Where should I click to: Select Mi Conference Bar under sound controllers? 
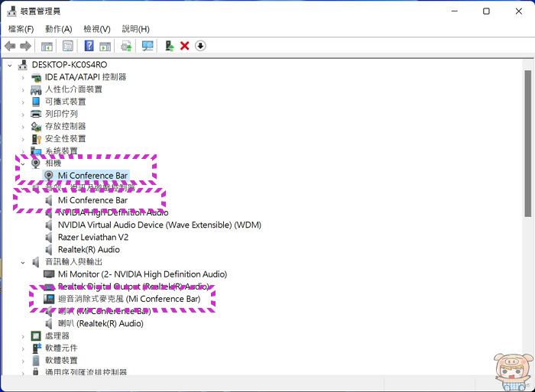pyautogui.click(x=92, y=200)
